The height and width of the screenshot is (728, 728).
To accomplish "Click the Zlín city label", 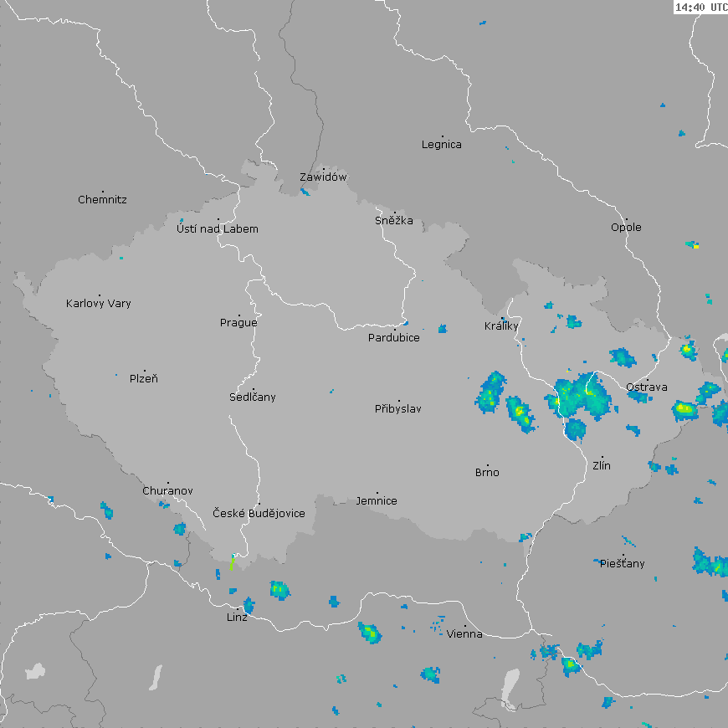I will 602,465.
